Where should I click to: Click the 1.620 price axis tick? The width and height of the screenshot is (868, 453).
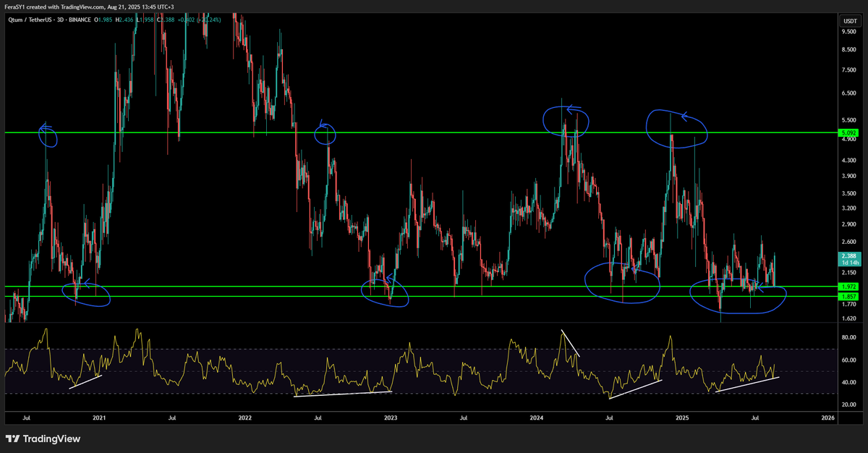(848, 318)
